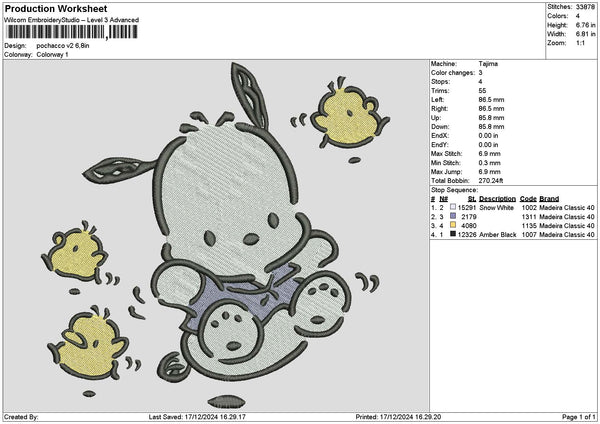Screen dimensions: 600x424
Task: Click the barcode under the worksheet title
Action: pyautogui.click(x=71, y=32)
